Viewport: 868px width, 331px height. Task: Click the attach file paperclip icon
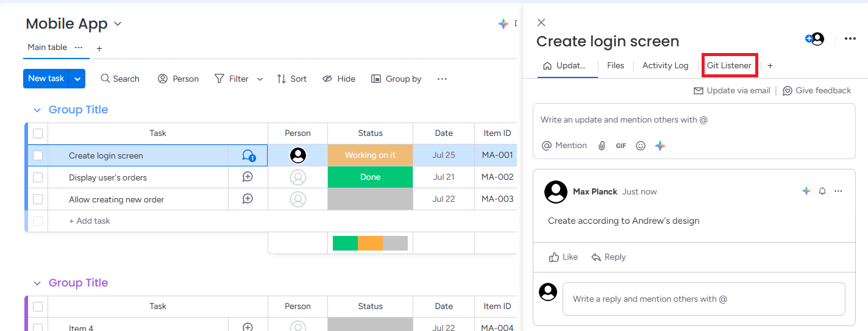[602, 146]
